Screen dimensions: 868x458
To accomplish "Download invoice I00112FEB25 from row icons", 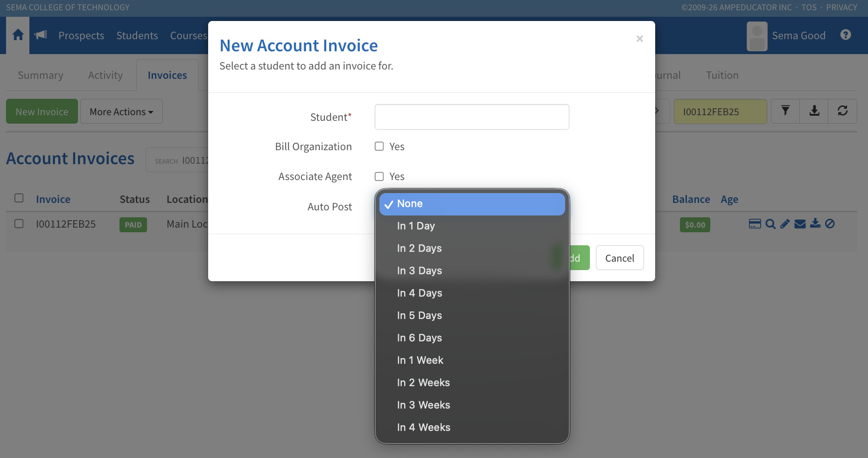I will 815,224.
